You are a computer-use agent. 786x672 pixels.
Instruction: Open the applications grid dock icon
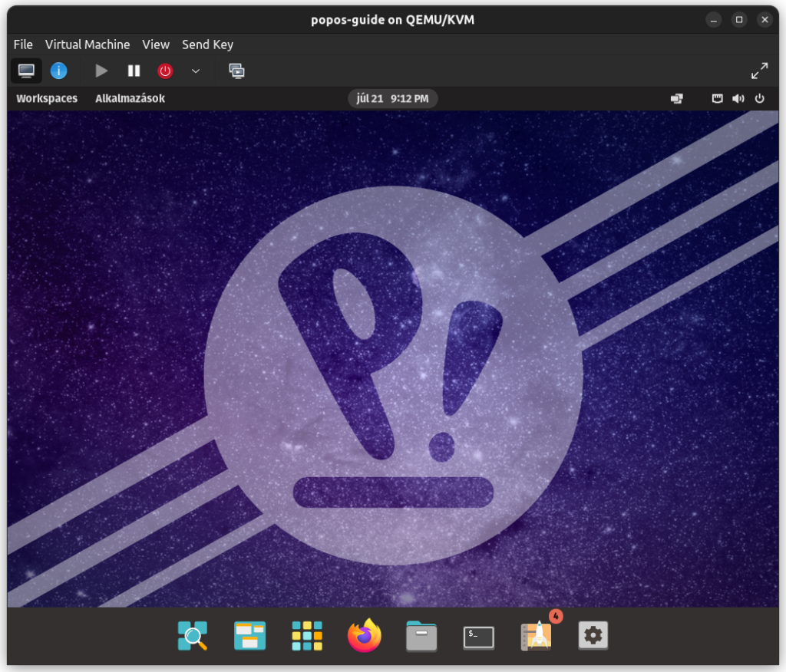coord(307,635)
